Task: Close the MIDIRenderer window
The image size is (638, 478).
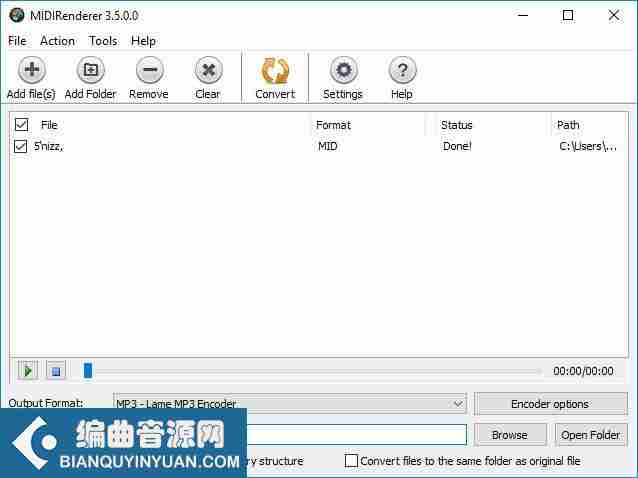Action: (x=614, y=15)
